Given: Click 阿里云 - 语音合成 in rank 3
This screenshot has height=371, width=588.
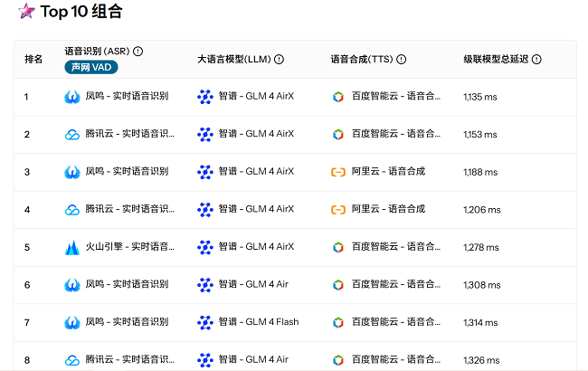Looking at the screenshot, I should pyautogui.click(x=388, y=171).
